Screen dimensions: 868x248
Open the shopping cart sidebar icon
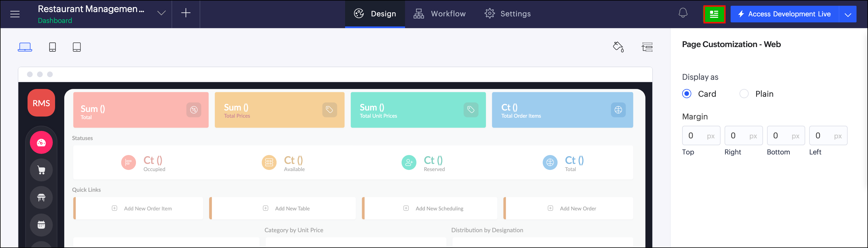[41, 170]
